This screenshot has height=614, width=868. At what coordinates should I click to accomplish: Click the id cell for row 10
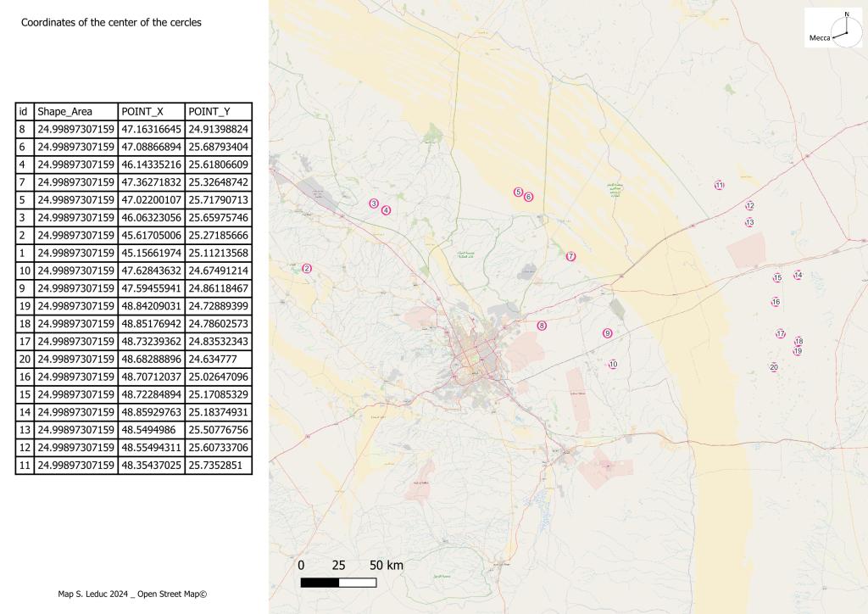point(25,271)
